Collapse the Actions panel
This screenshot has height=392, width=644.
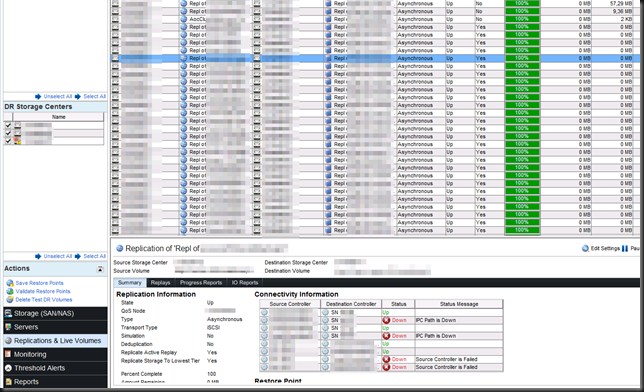100,269
